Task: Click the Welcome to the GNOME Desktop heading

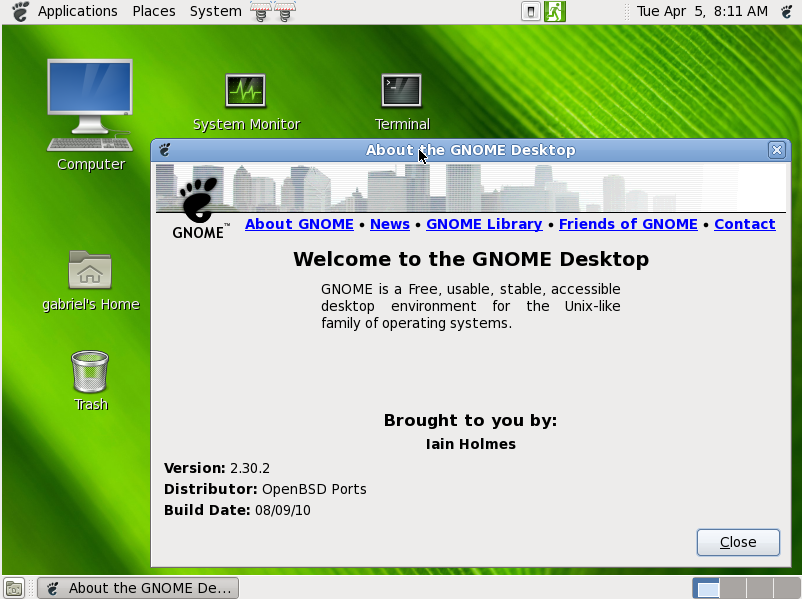Action: (471, 259)
